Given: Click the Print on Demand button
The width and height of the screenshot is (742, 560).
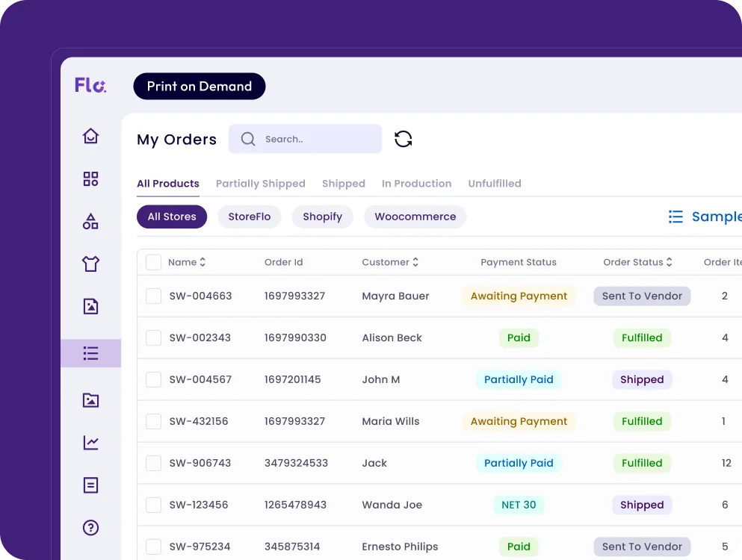Looking at the screenshot, I should pyautogui.click(x=200, y=86).
